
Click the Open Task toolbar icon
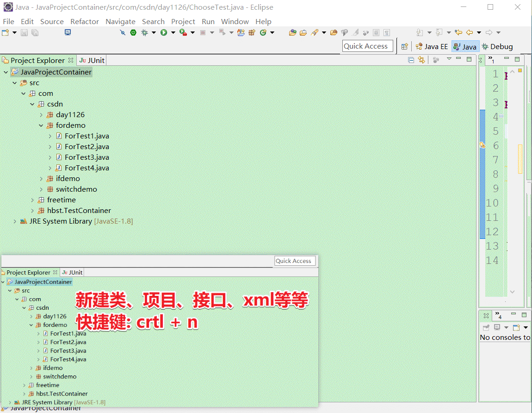[x=303, y=32]
